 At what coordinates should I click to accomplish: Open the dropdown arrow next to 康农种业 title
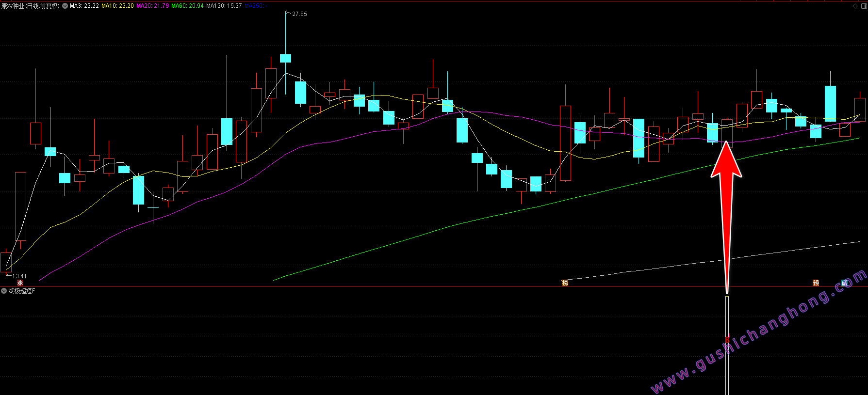(65, 6)
